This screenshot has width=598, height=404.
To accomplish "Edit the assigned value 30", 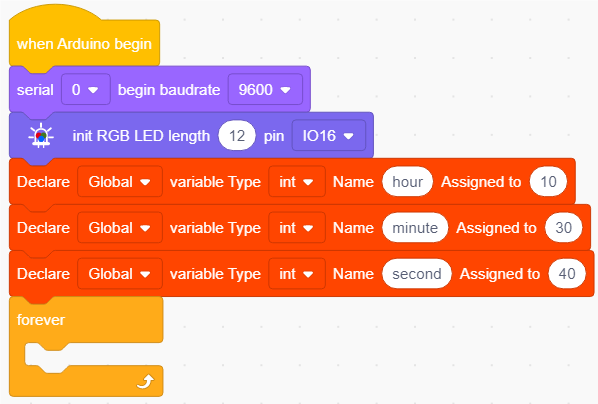I will coord(564,228).
